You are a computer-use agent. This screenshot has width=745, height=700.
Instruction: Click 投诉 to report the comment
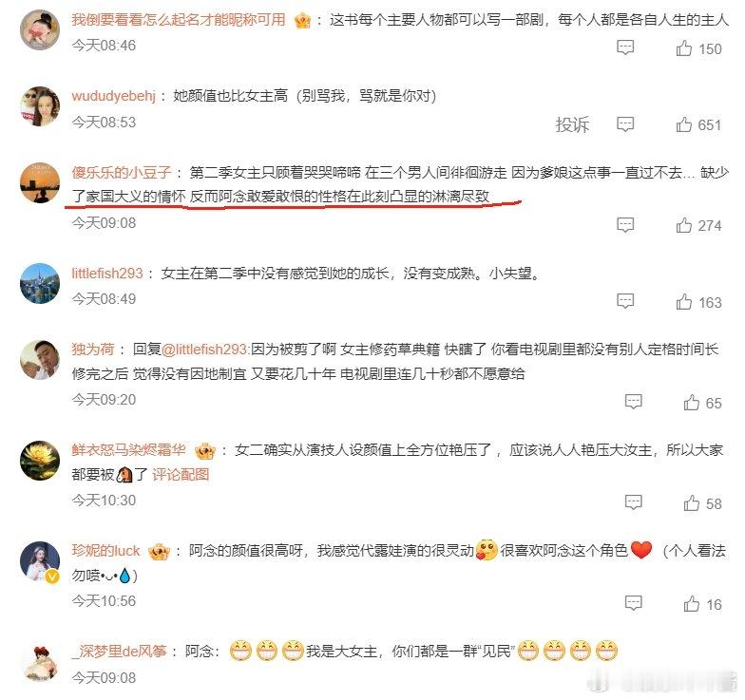572,125
